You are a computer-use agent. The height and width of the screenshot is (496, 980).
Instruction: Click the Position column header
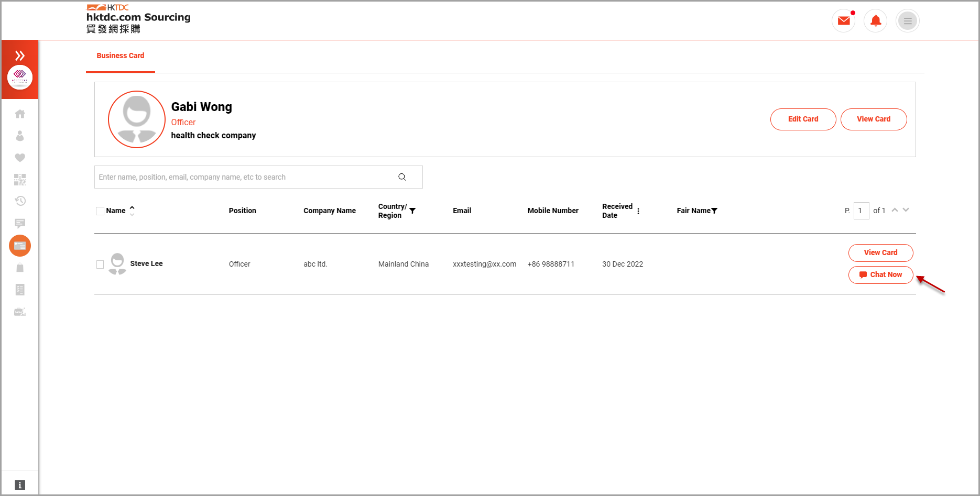click(x=243, y=211)
